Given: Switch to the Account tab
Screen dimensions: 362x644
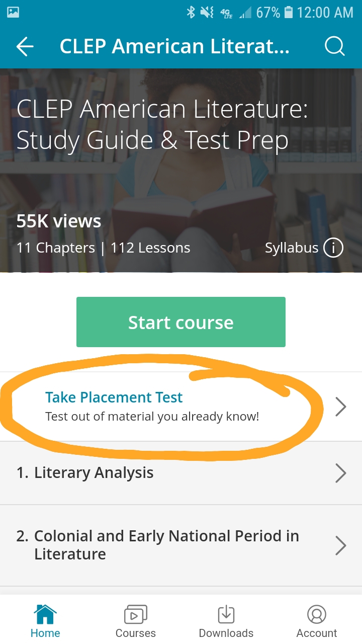Looking at the screenshot, I should coord(316,619).
